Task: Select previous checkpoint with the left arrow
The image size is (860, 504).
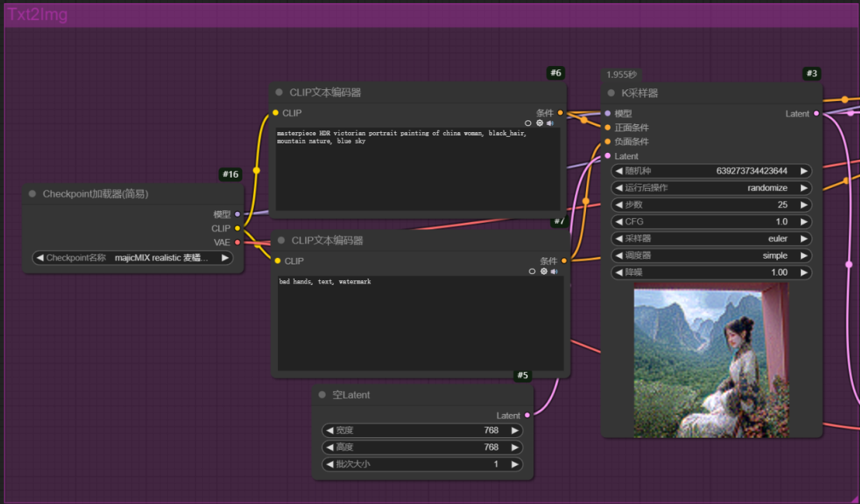Action: [40, 258]
